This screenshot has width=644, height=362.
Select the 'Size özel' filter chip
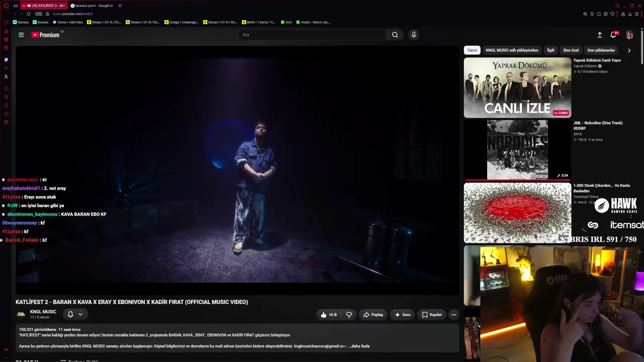point(571,50)
